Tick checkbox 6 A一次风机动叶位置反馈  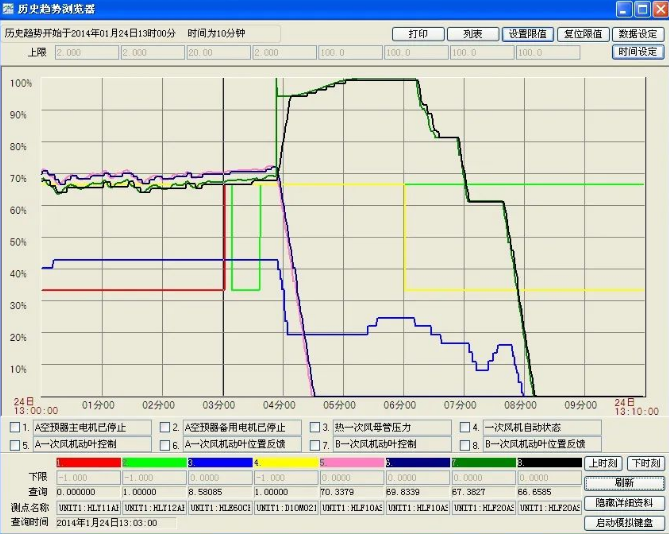tap(165, 445)
